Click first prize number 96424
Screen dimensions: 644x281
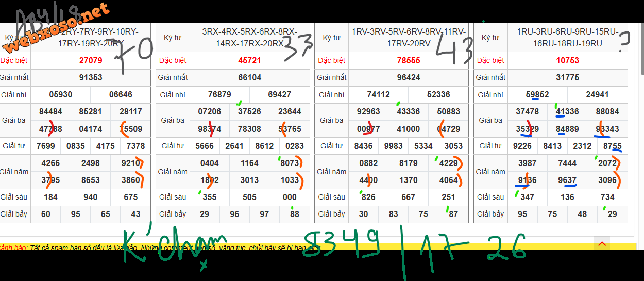(x=409, y=77)
